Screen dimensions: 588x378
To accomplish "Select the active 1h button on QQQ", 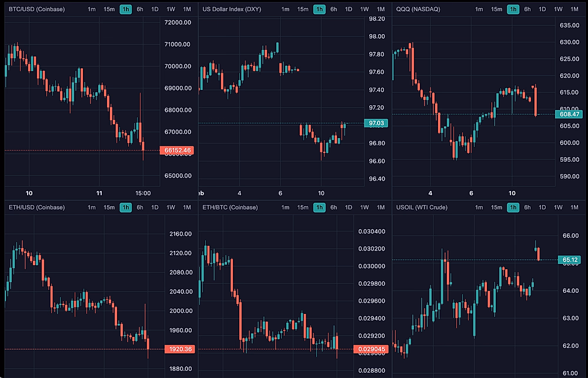I will [513, 9].
